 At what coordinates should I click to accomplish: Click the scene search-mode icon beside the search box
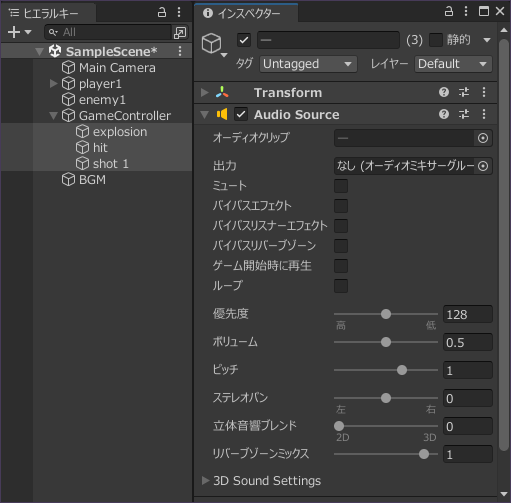(180, 32)
